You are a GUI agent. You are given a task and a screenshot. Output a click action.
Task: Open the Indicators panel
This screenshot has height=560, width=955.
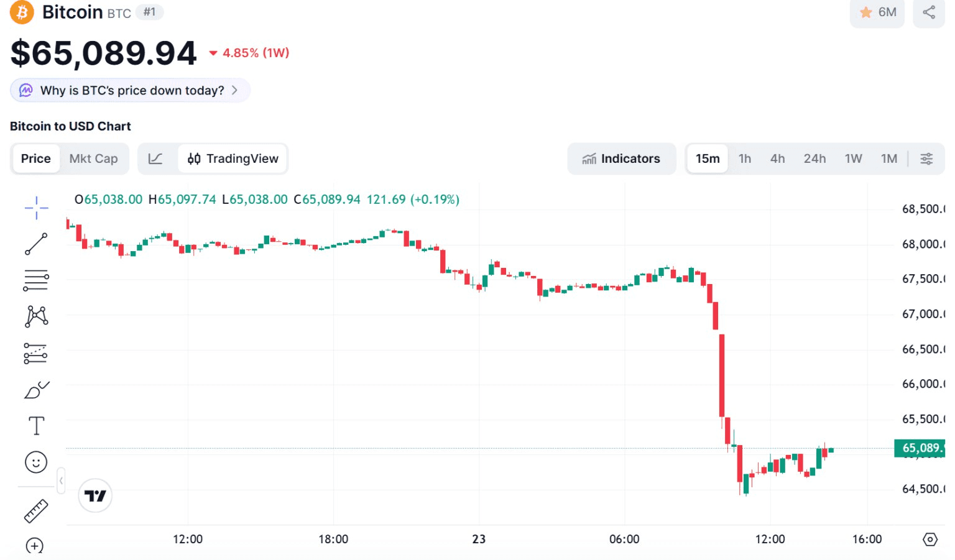pos(621,158)
